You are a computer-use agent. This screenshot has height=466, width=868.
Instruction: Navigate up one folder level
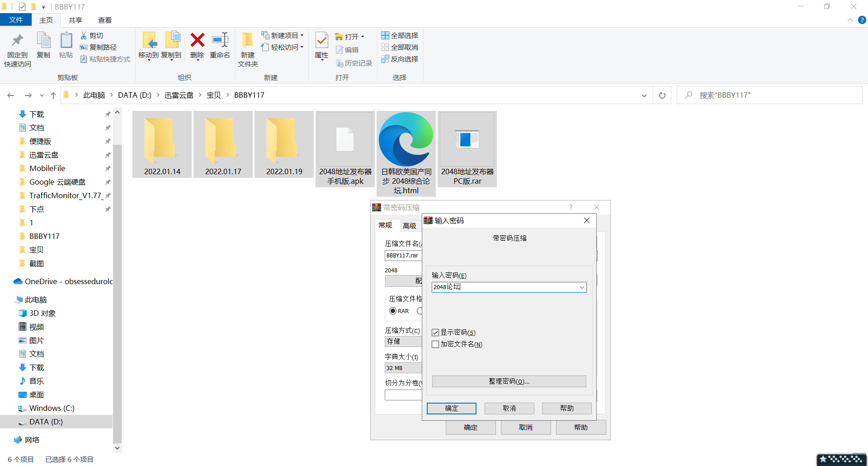(x=53, y=95)
